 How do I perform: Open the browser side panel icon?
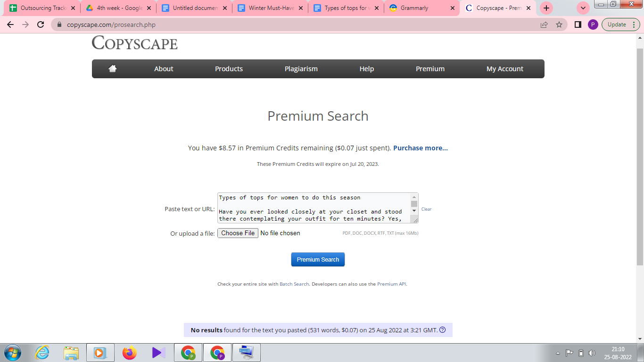click(x=578, y=25)
